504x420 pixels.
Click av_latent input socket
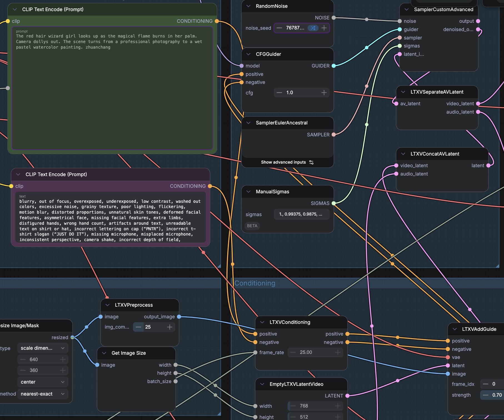click(x=396, y=104)
